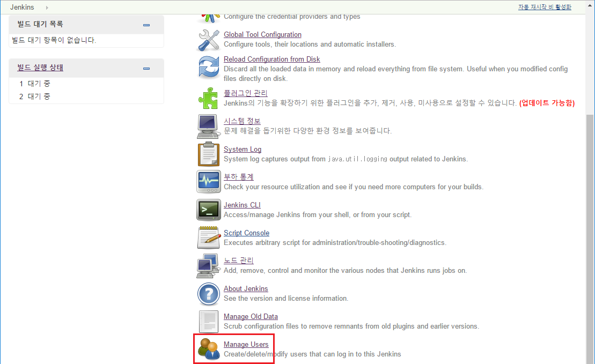This screenshot has width=595, height=364.
Task: Open the Jenkins CLI link
Action: 242,205
